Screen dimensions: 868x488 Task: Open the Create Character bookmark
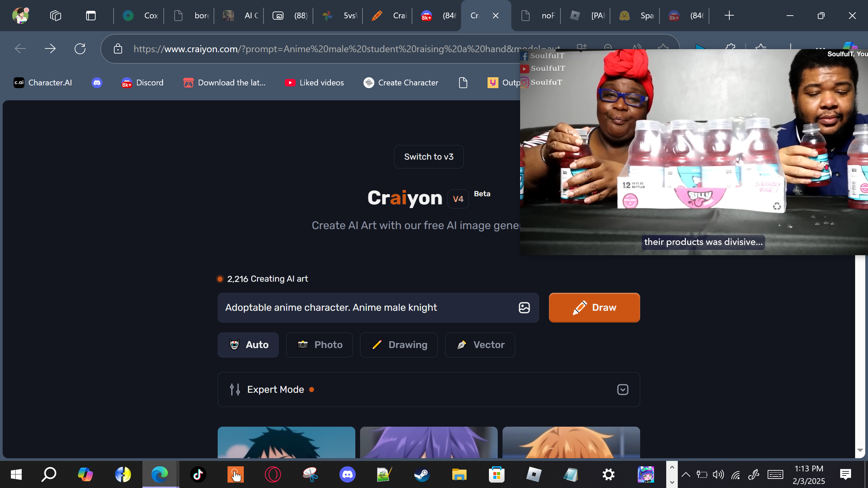[x=401, y=83]
